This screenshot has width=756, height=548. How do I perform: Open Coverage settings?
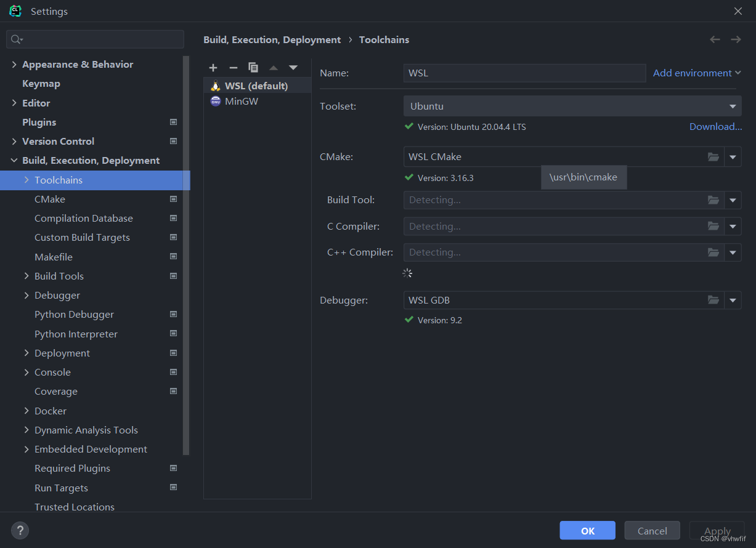pyautogui.click(x=56, y=392)
